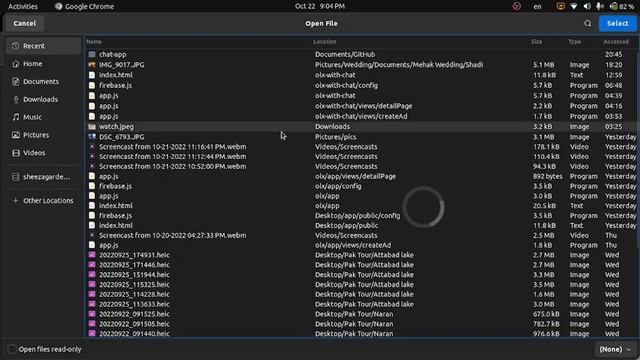Click the microphone icon in the top bar

tap(600, 6)
